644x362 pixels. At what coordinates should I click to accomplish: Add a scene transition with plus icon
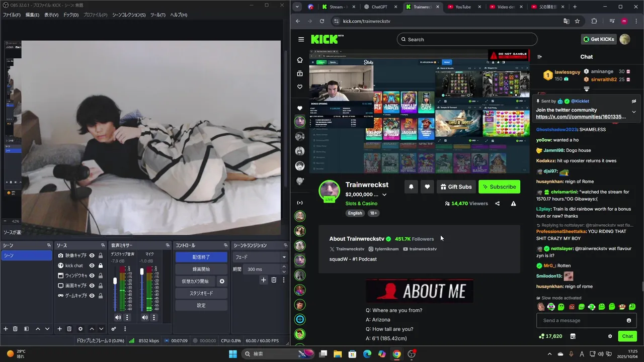tap(263, 280)
